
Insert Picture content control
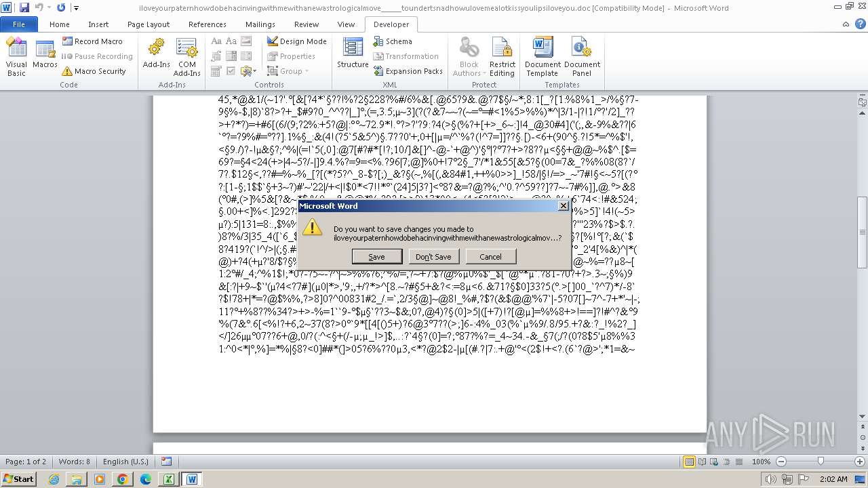pyautogui.click(x=246, y=41)
